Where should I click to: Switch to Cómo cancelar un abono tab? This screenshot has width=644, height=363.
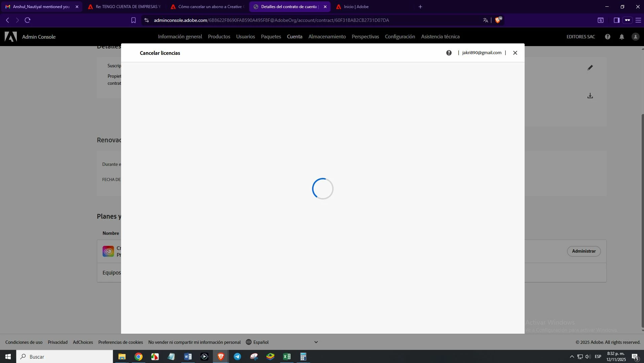point(207,7)
